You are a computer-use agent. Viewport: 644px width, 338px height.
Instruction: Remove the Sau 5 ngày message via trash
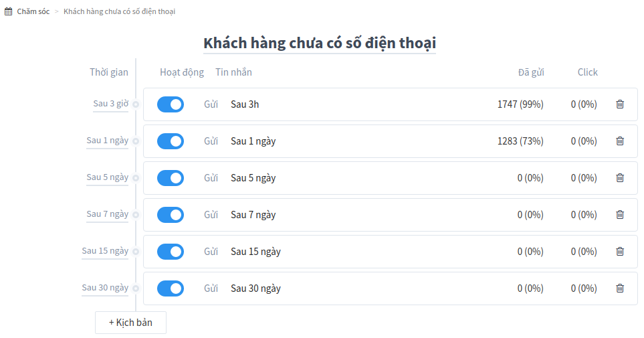620,178
